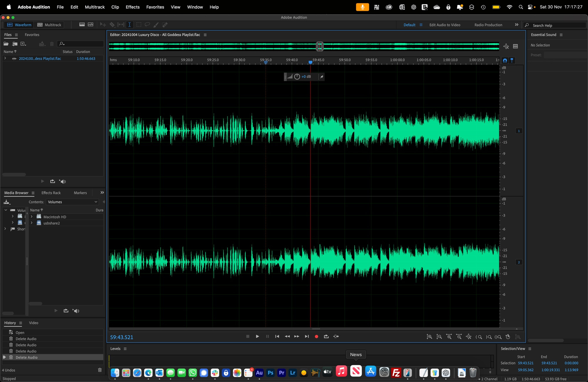This screenshot has height=382, width=588.
Task: Click the overview navigator zoom handle
Action: [320, 46]
